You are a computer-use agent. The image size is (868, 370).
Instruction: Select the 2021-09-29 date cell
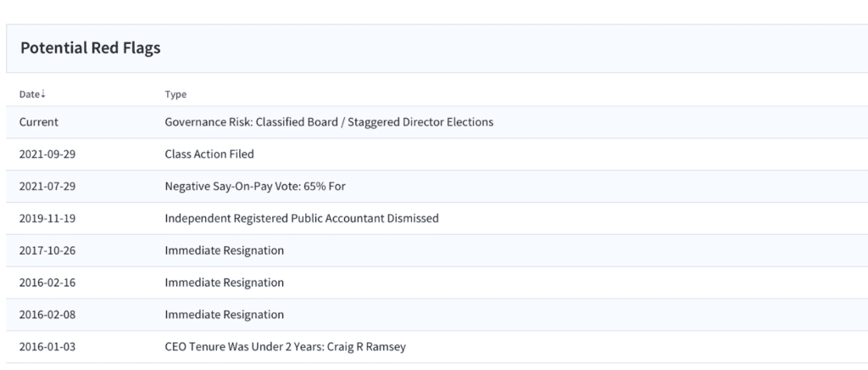point(47,154)
